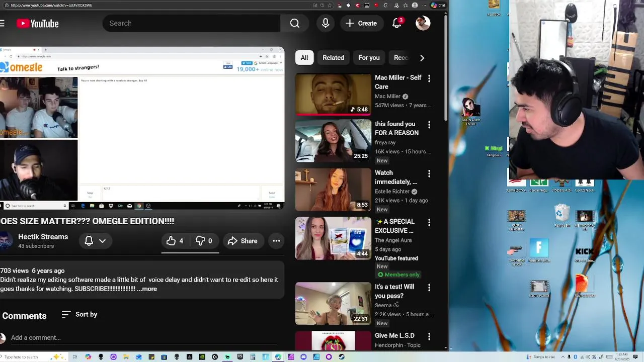Open Epic Games Launcher from taskbar

240,357
